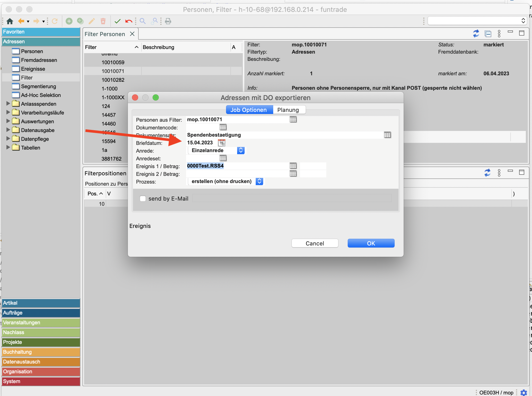Expand the Anlassspenden folder
Screen dimensions: 532x396
(8, 104)
